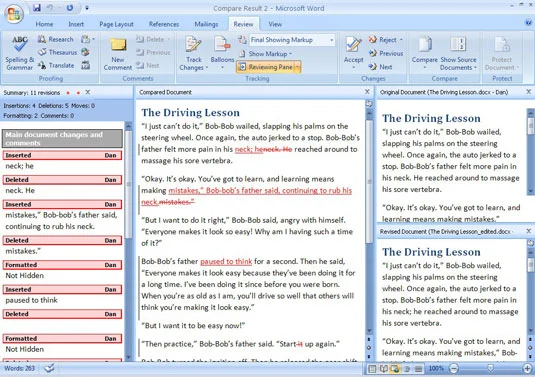Viewport: 535px width, 377px height.
Task: Click Zoom In plus button
Action: click(x=527, y=368)
